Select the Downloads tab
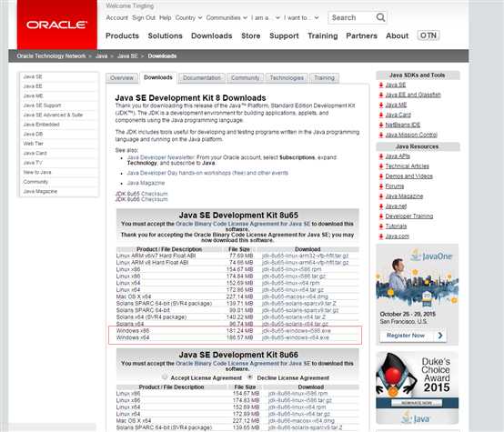504x432 pixels. (x=158, y=77)
